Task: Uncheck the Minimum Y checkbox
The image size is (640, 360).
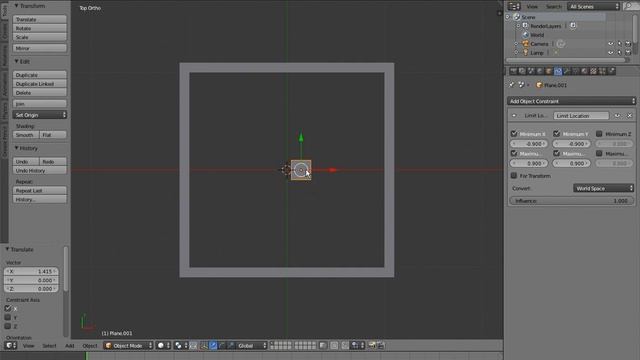Action: (x=556, y=133)
